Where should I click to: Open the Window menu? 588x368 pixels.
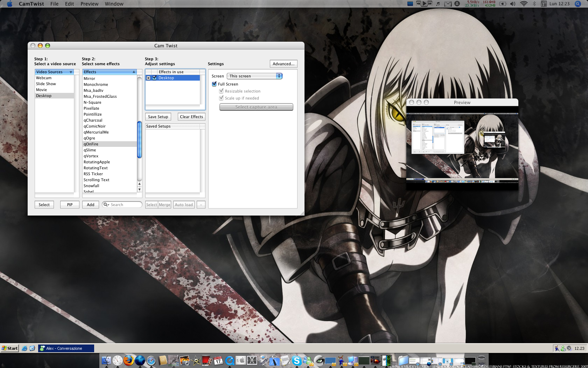coord(114,4)
